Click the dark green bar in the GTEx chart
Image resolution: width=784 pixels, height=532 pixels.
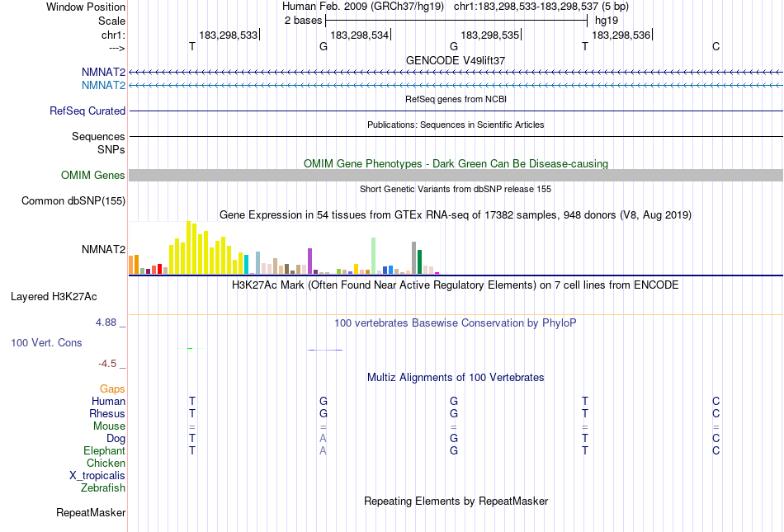point(419,261)
